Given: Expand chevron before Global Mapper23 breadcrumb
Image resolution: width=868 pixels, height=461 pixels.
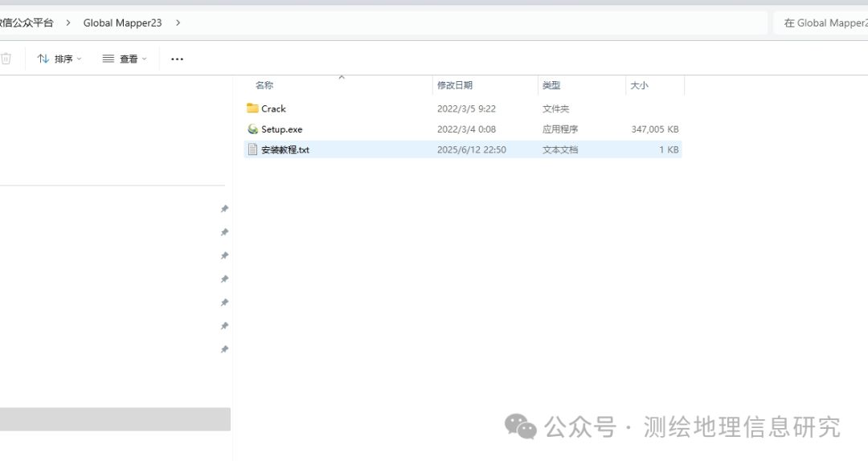Looking at the screenshot, I should [x=68, y=22].
